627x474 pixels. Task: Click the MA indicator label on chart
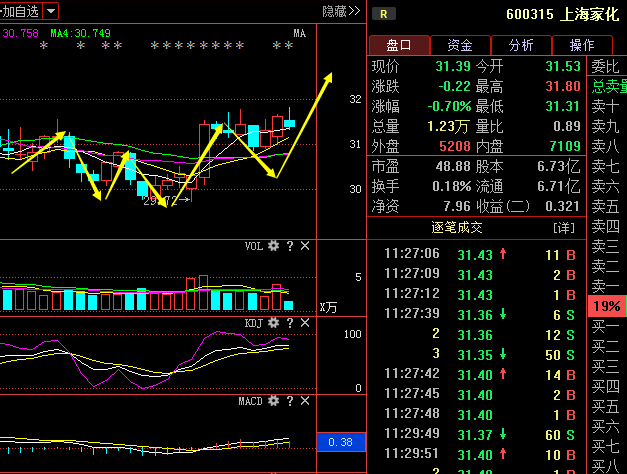299,33
